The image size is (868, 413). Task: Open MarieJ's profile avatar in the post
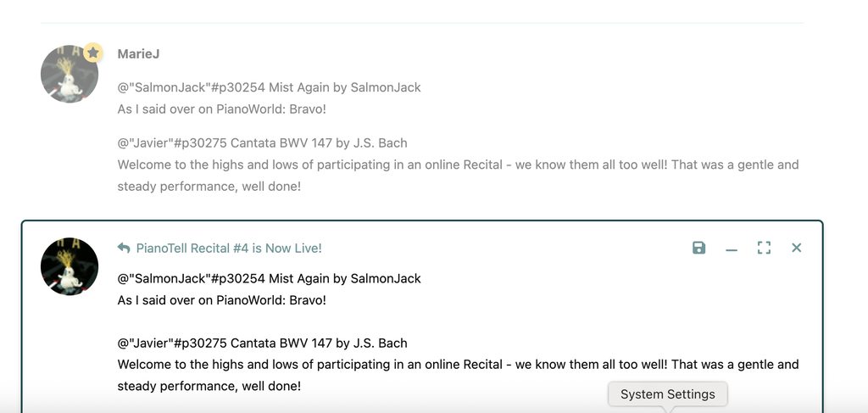point(70,75)
